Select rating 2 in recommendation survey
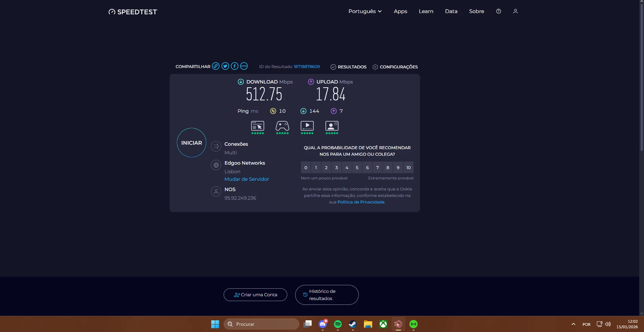Screen dimensions: 644x332 (326, 168)
